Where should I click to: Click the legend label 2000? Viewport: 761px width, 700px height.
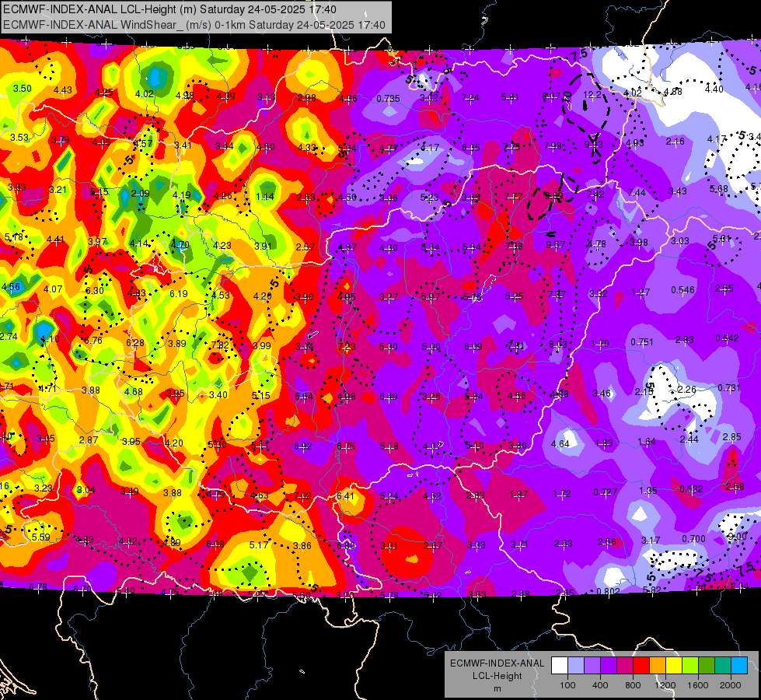tap(731, 685)
